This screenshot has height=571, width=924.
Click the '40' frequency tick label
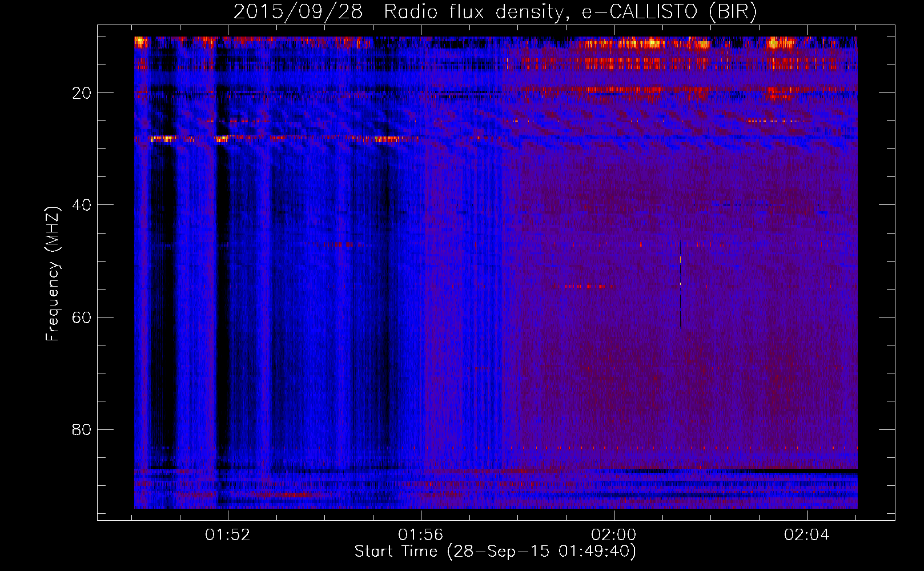pyautogui.click(x=82, y=205)
